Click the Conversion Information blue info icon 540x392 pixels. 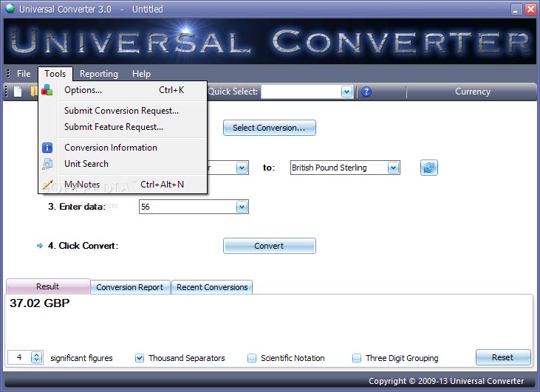[47, 148]
